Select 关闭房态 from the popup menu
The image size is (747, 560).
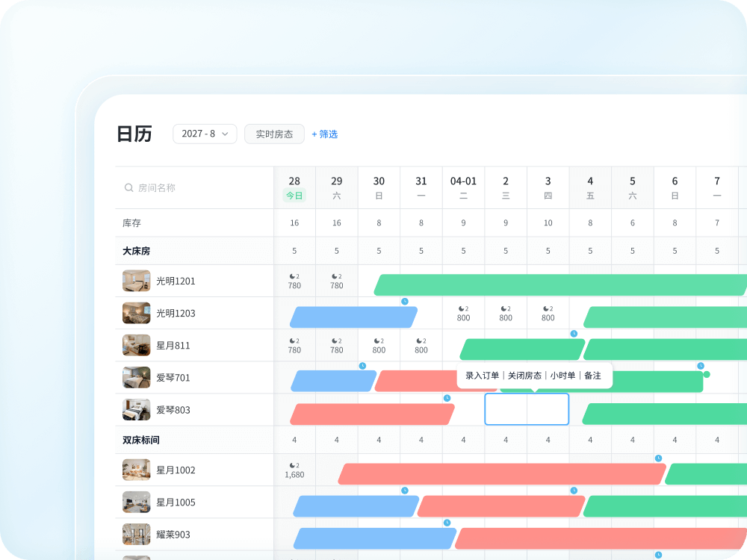coord(524,376)
